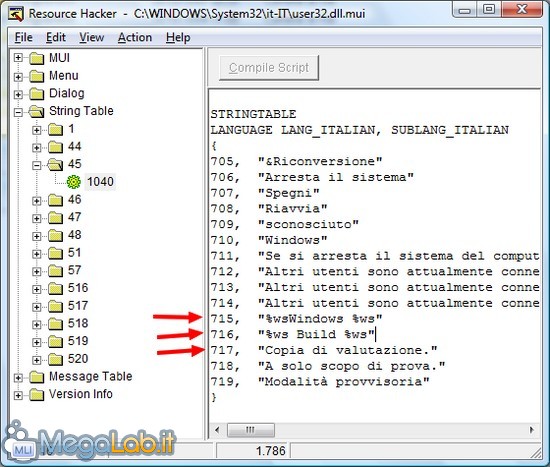Open the Action menu
The image size is (550, 467).
coord(135,37)
